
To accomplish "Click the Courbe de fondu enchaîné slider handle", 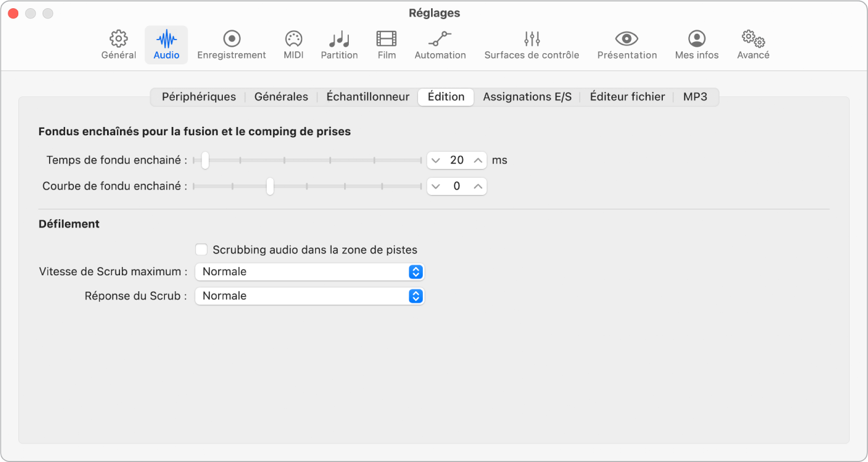I will 270,186.
